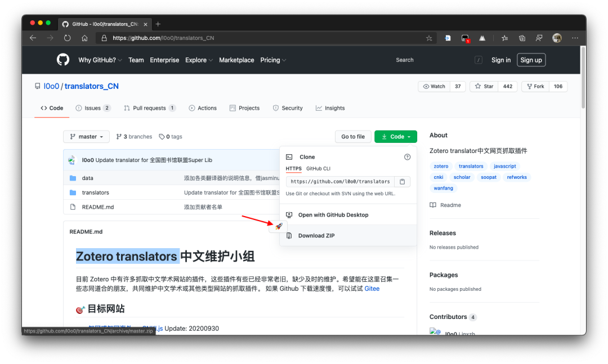Copy the clone URL with clipboard icon
The width and height of the screenshot is (608, 364).
[x=402, y=181]
